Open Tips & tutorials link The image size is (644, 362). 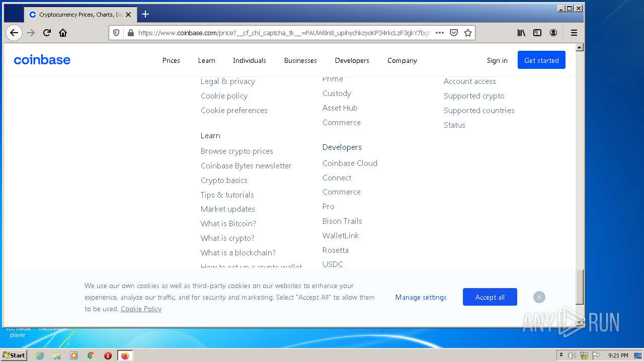(227, 195)
